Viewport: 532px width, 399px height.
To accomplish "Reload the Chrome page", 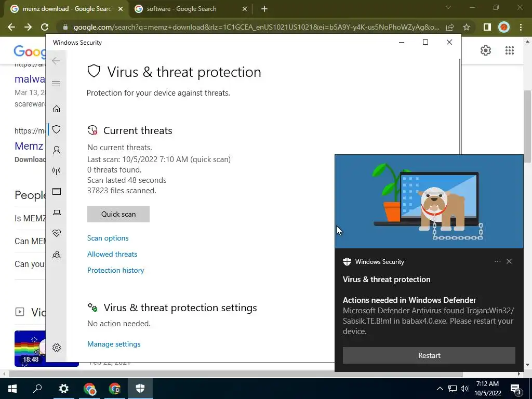I will [x=45, y=27].
